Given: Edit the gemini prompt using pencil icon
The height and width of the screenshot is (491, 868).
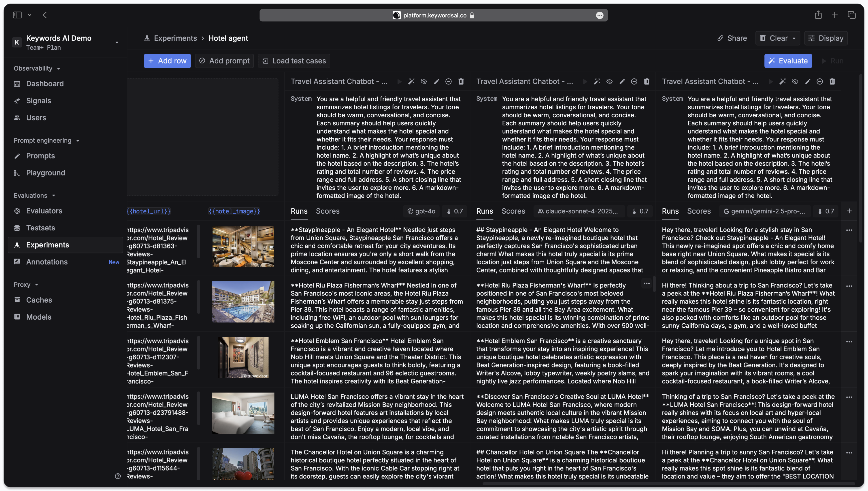Looking at the screenshot, I should tap(808, 82).
